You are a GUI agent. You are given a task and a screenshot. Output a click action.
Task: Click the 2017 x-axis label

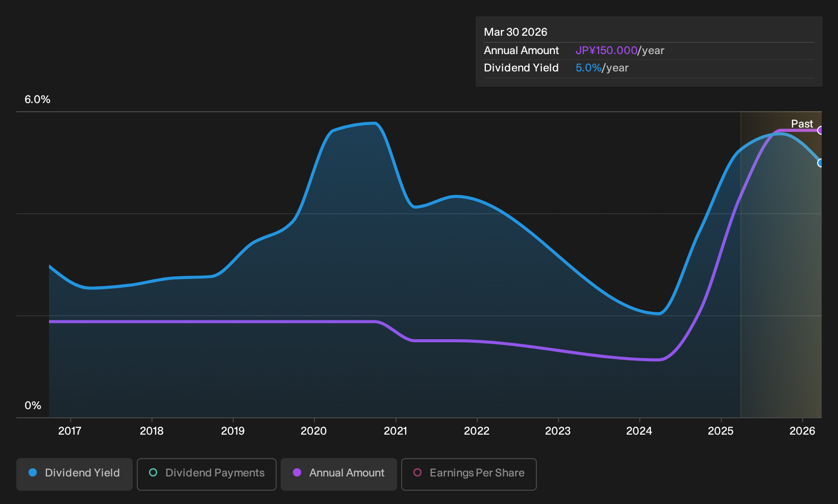[x=70, y=431]
